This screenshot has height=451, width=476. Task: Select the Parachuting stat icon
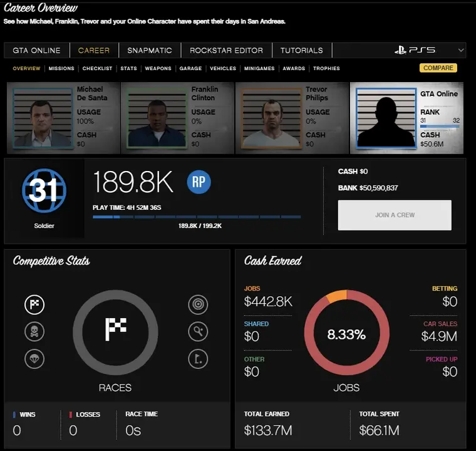tap(34, 358)
